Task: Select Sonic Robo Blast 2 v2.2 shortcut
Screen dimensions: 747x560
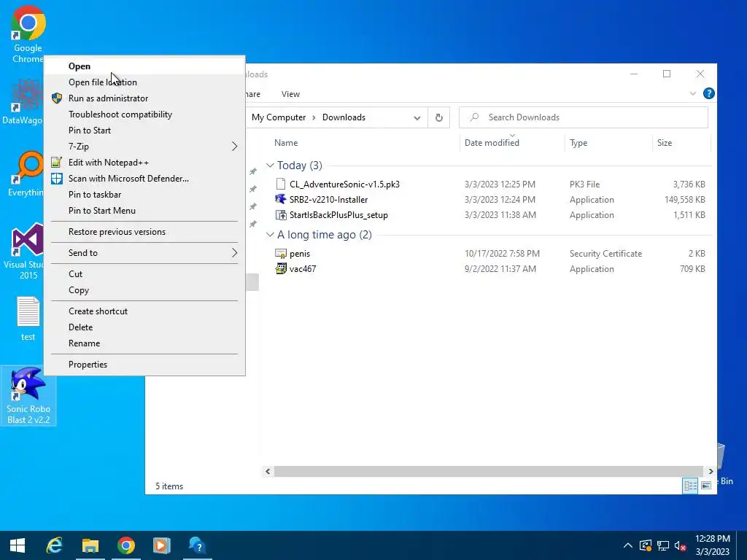Action: pyautogui.click(x=28, y=395)
